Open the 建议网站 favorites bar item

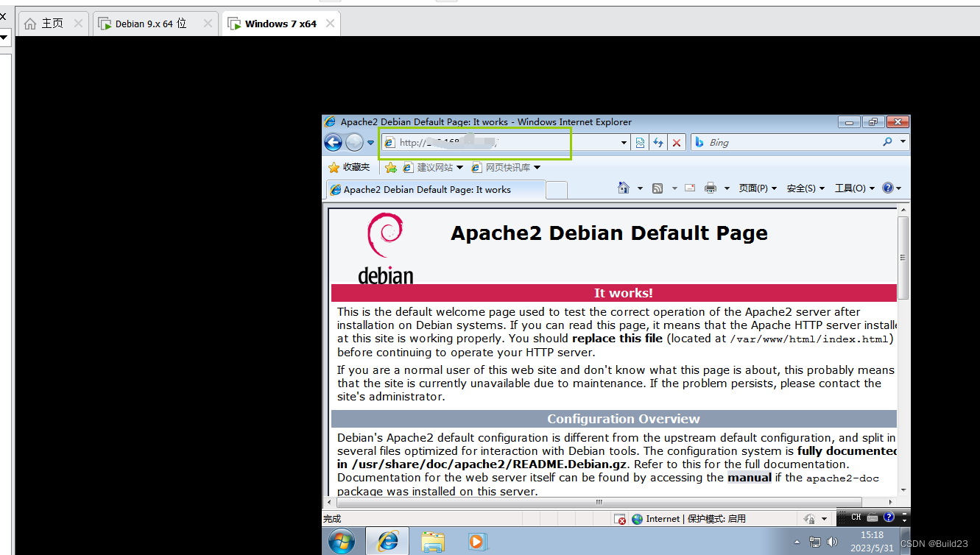pos(433,168)
